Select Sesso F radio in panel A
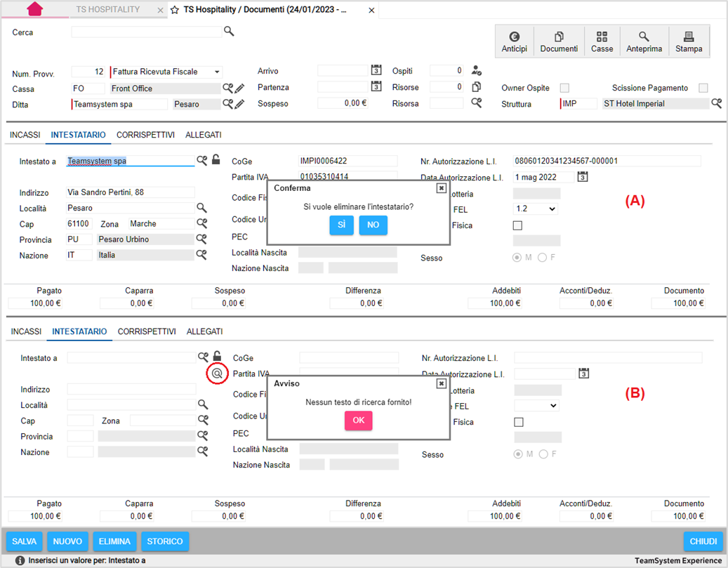Image resolution: width=728 pixels, height=568 pixels. point(542,257)
